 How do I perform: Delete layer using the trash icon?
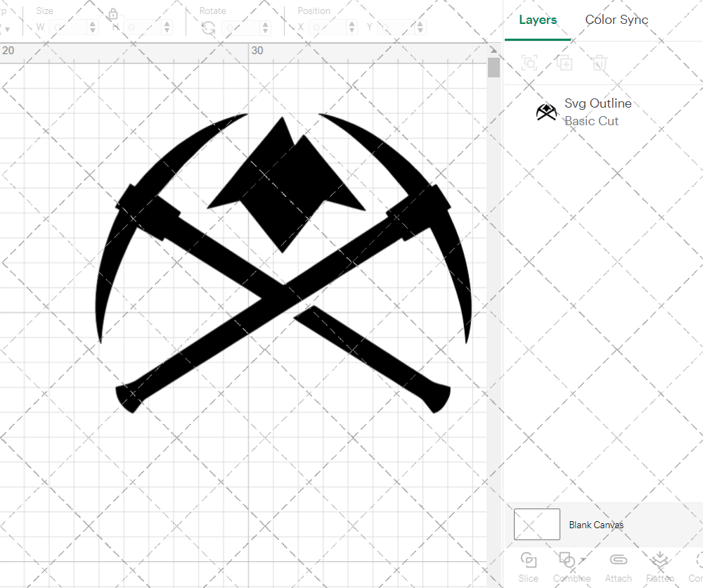click(x=599, y=63)
